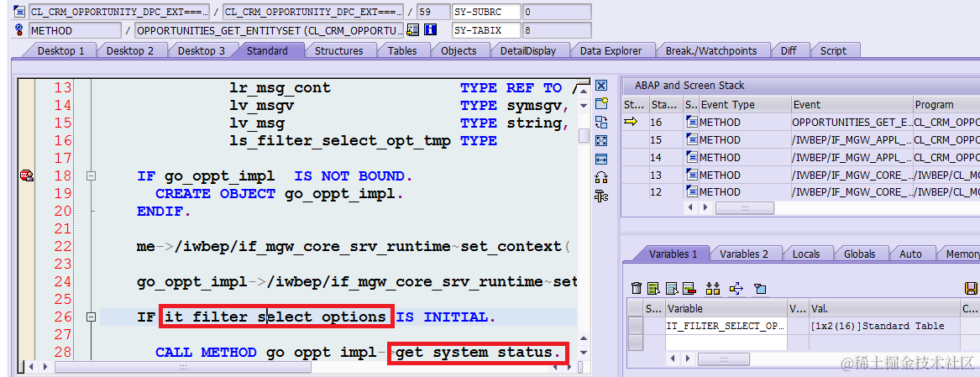Open the Script tab
The width and height of the screenshot is (980, 377).
click(833, 50)
